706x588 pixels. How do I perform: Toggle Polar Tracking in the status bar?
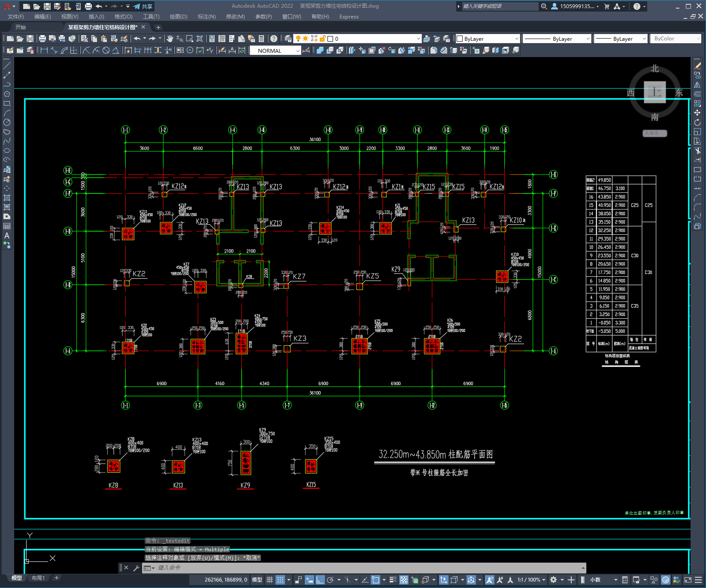(x=330, y=580)
